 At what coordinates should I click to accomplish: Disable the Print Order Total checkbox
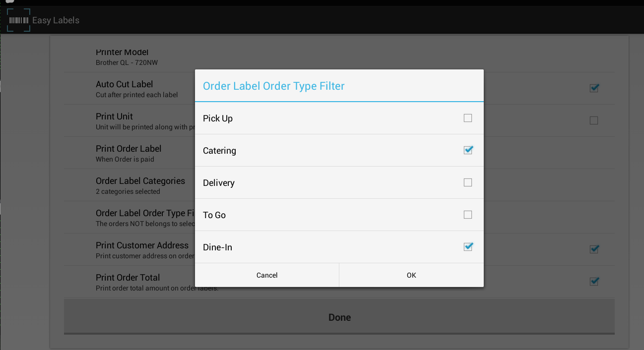pyautogui.click(x=594, y=282)
